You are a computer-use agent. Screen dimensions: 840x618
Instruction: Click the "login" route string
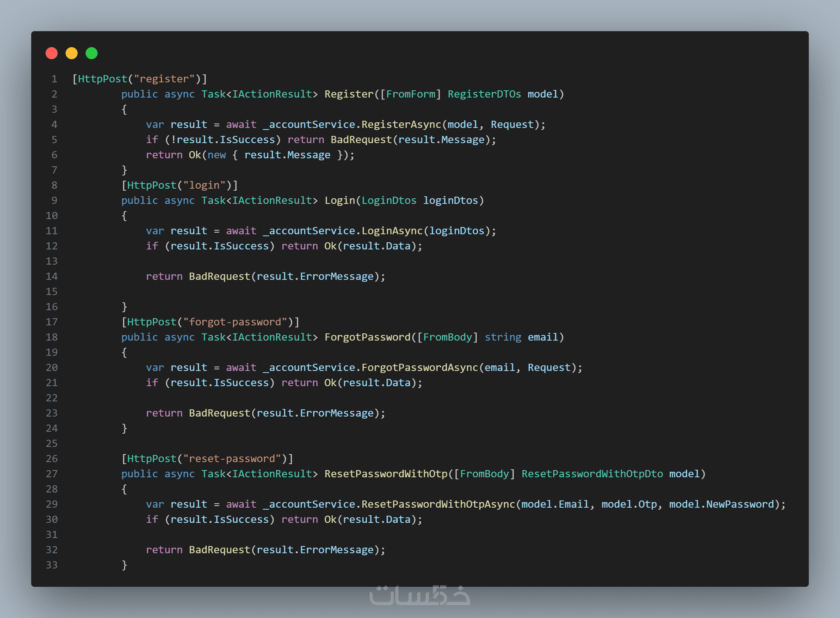204,185
